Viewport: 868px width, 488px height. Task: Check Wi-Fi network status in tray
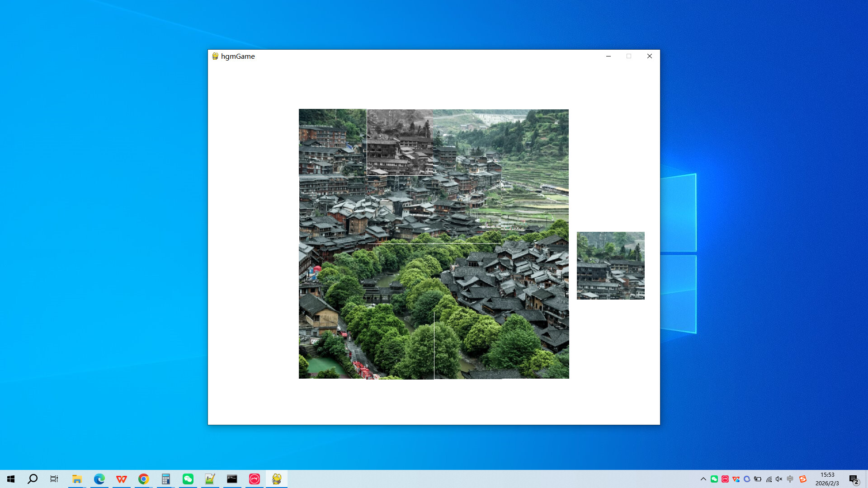tap(769, 479)
